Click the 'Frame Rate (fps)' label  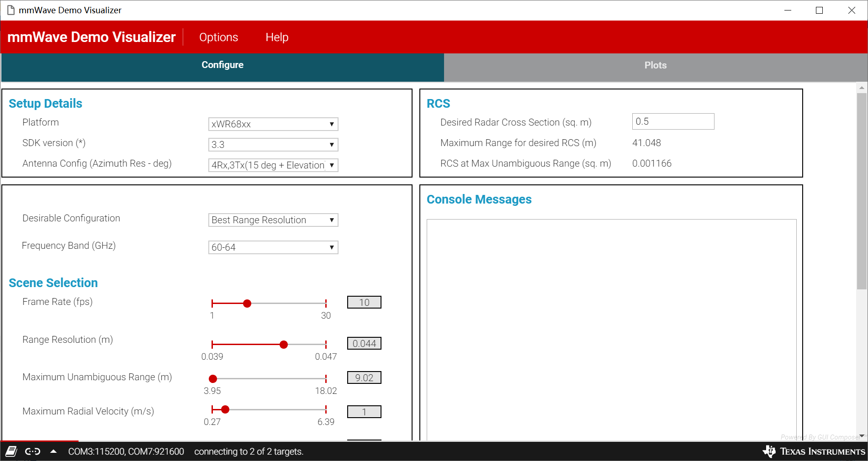(58, 302)
